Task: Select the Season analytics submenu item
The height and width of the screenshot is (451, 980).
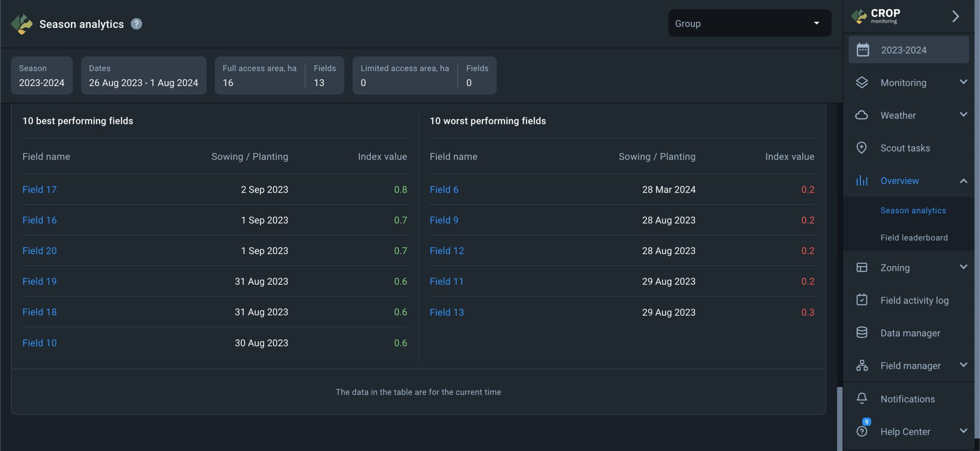Action: point(913,210)
